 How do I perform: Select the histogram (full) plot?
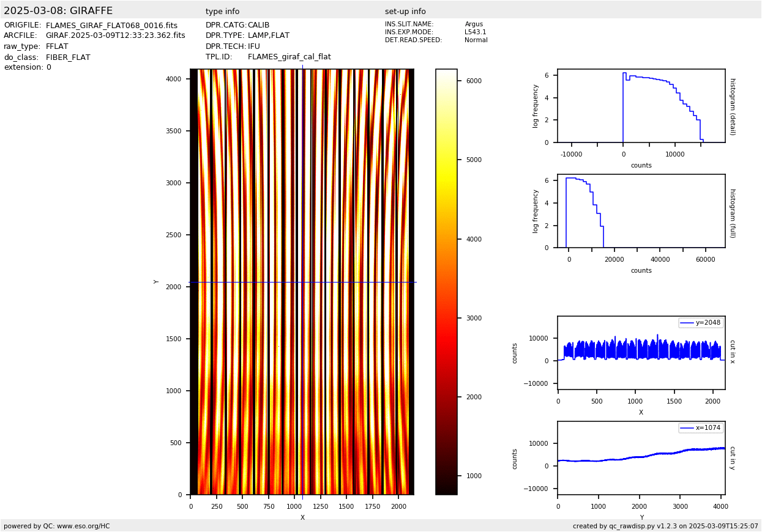pos(641,211)
